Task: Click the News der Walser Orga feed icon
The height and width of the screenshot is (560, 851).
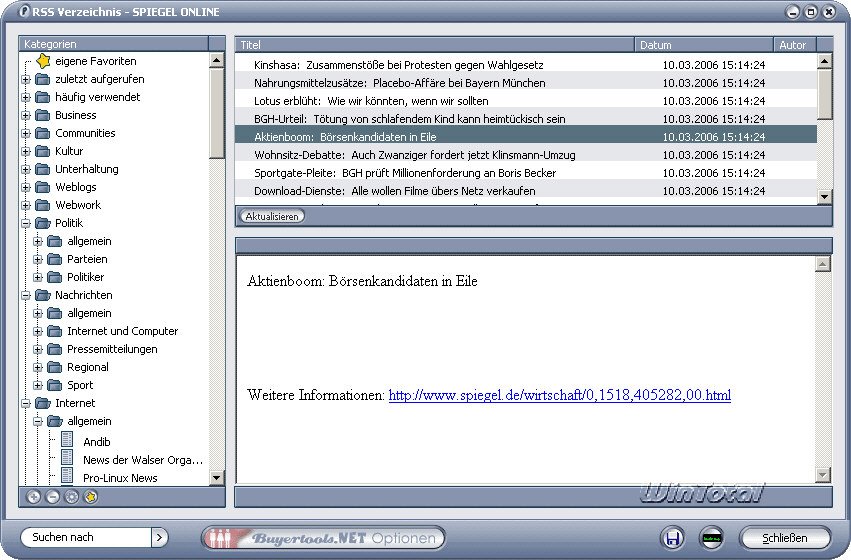Action: [x=67, y=457]
